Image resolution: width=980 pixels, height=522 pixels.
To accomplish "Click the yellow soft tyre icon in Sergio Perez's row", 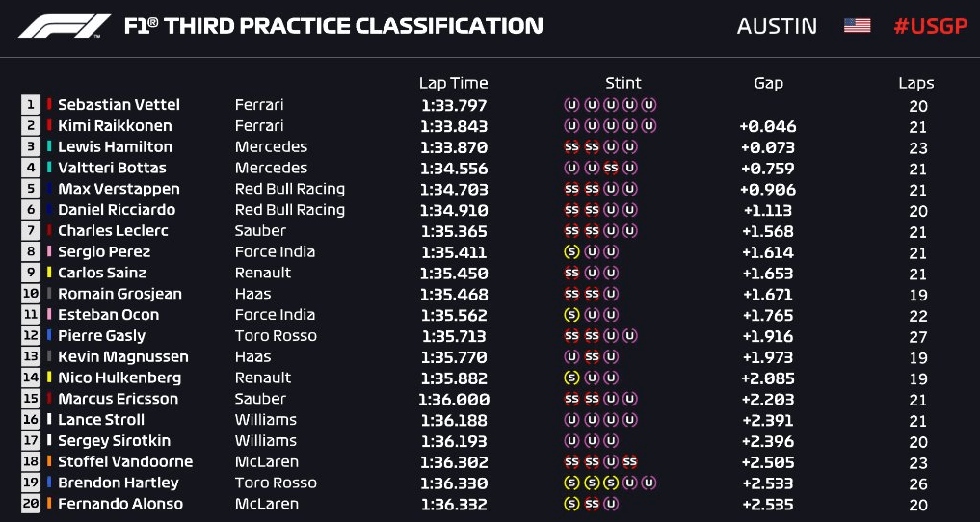I will click(x=571, y=251).
